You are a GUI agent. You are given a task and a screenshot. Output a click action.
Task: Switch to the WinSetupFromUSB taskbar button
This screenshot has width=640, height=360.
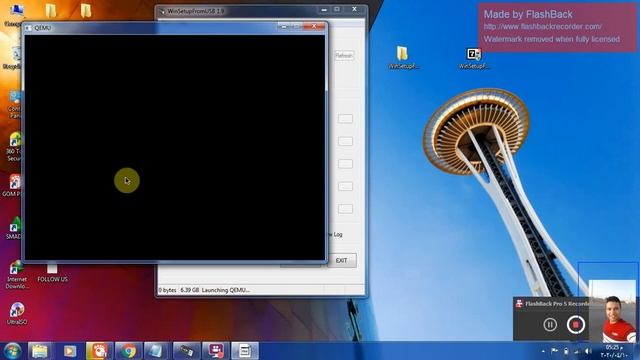tap(187, 351)
